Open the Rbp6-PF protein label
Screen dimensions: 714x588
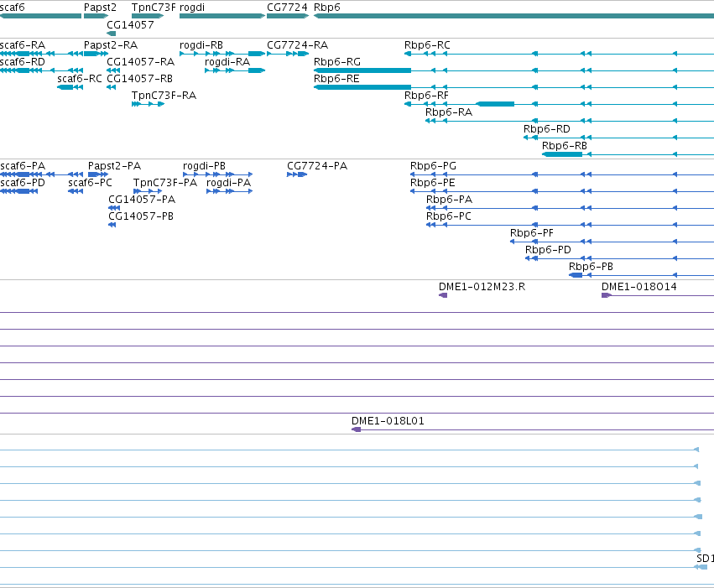coord(532,233)
